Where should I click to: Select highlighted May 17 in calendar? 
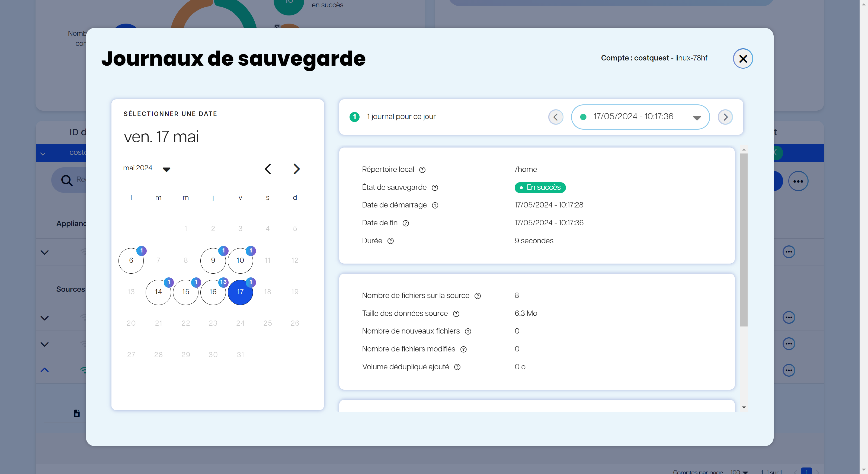coord(240,292)
